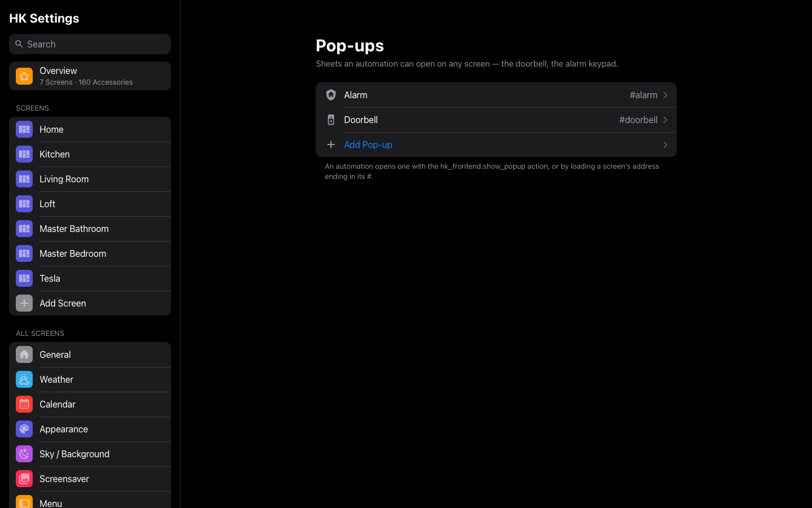Click the Appearance palette icon
812x508 pixels.
point(24,429)
